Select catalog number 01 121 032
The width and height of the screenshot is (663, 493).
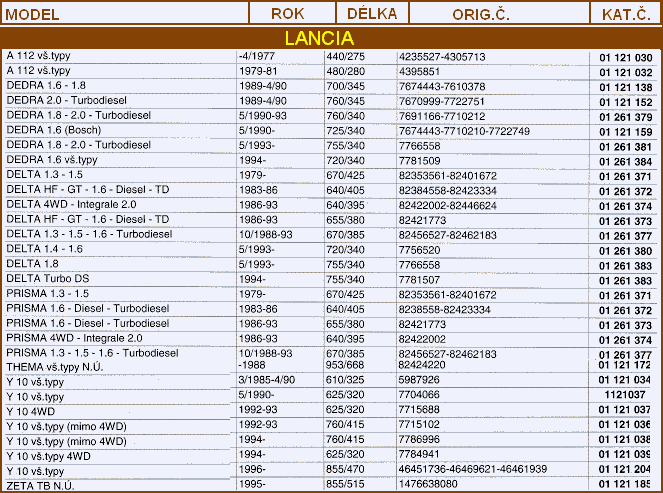pos(626,72)
